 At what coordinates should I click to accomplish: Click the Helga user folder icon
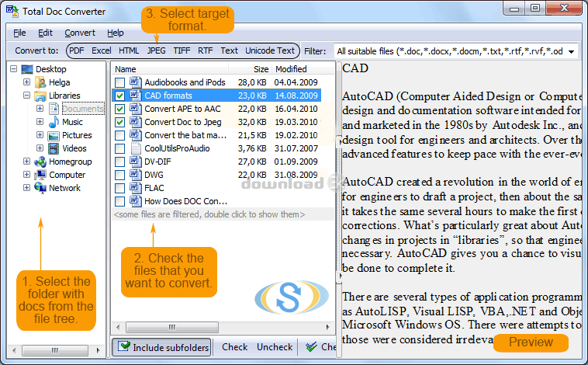(40, 82)
